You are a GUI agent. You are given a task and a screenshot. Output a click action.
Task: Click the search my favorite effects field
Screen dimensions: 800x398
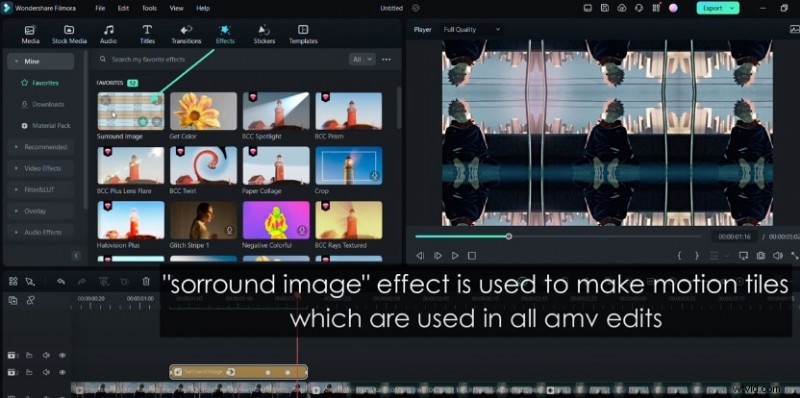tap(220, 59)
